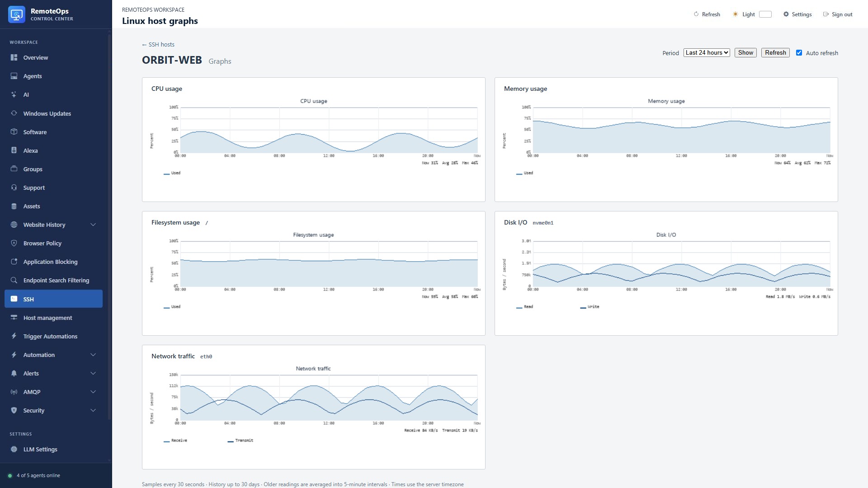Click the AI sparkle icon
The height and width of the screenshot is (488, 868).
14,94
